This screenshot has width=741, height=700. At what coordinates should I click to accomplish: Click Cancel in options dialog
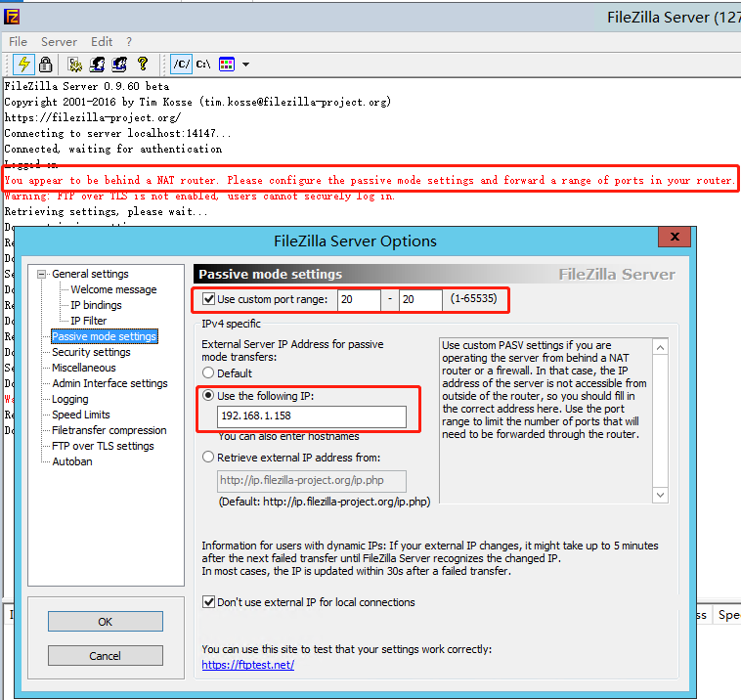106,656
